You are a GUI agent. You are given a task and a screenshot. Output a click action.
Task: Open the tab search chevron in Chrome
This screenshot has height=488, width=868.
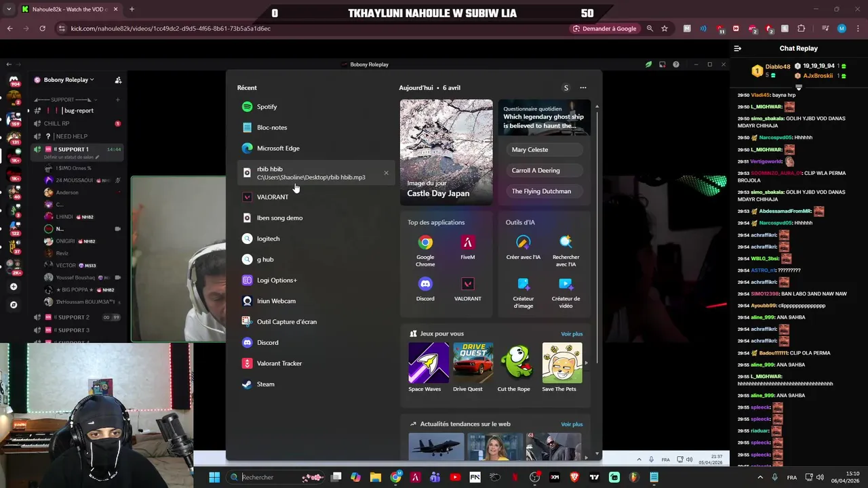(x=9, y=9)
